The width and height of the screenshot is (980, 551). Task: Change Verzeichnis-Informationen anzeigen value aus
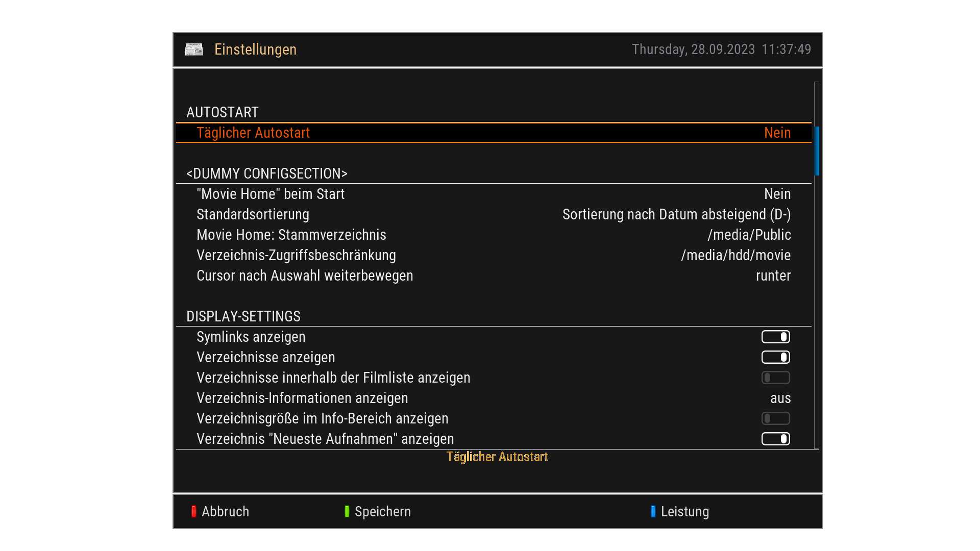click(x=780, y=398)
